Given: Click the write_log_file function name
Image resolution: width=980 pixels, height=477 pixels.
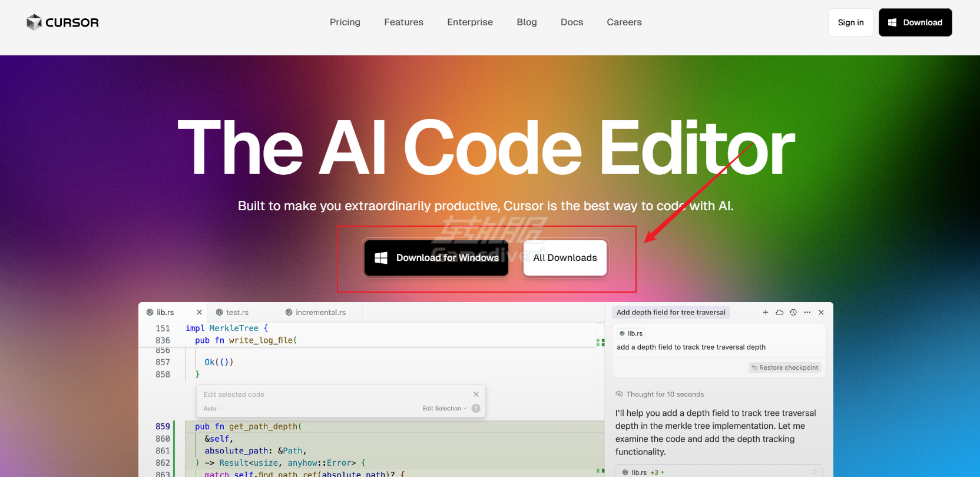Looking at the screenshot, I should (x=261, y=340).
